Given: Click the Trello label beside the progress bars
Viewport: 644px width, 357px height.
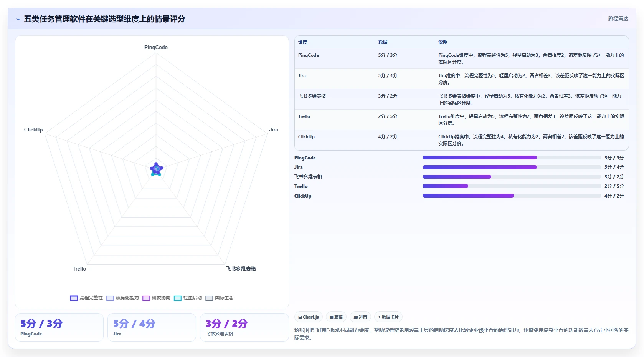Looking at the screenshot, I should (301, 186).
